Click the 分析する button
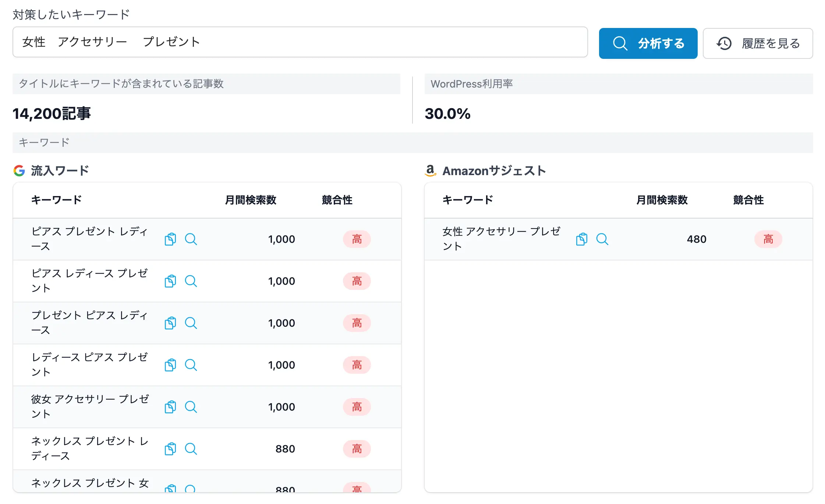The image size is (825, 504). 648,43
